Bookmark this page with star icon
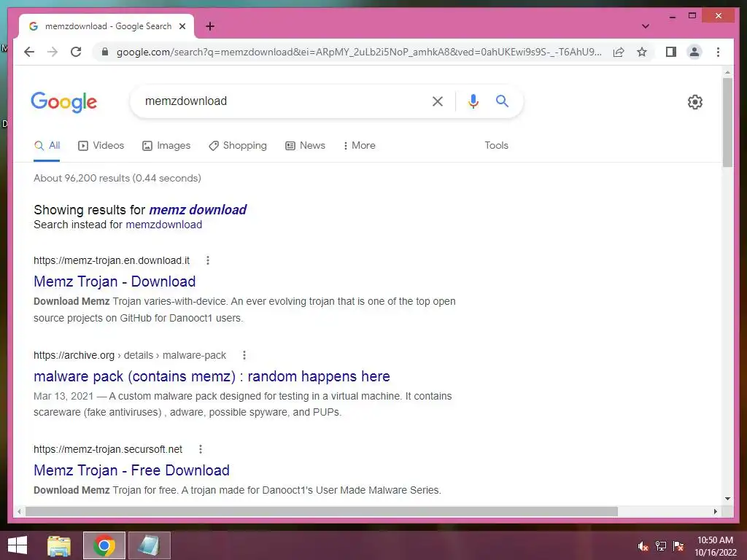Screen dimensions: 747x560 (642, 52)
